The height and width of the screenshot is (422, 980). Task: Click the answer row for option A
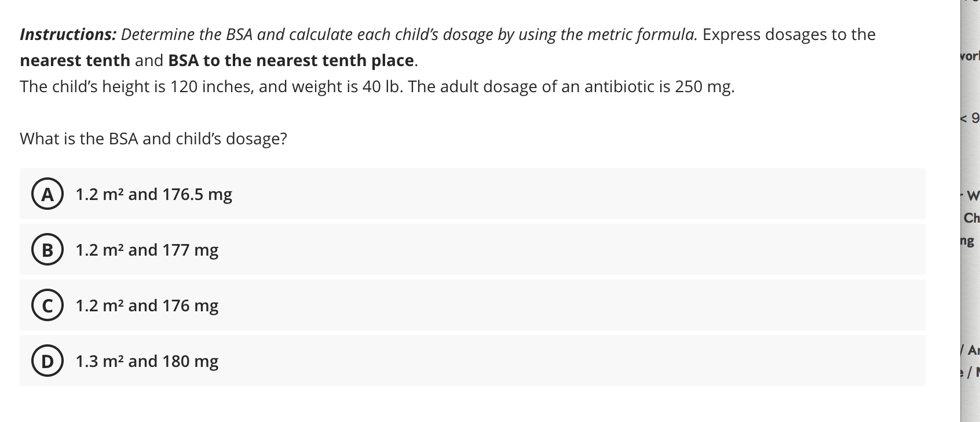472,194
